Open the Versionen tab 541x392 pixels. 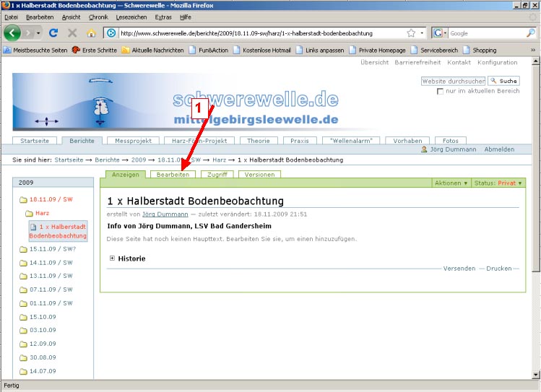(x=259, y=175)
